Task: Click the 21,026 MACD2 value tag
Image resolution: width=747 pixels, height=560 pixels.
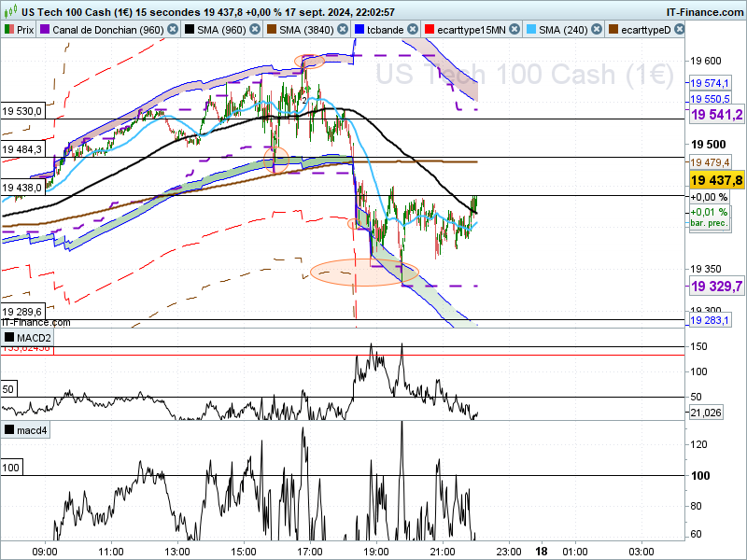Action: (x=706, y=413)
